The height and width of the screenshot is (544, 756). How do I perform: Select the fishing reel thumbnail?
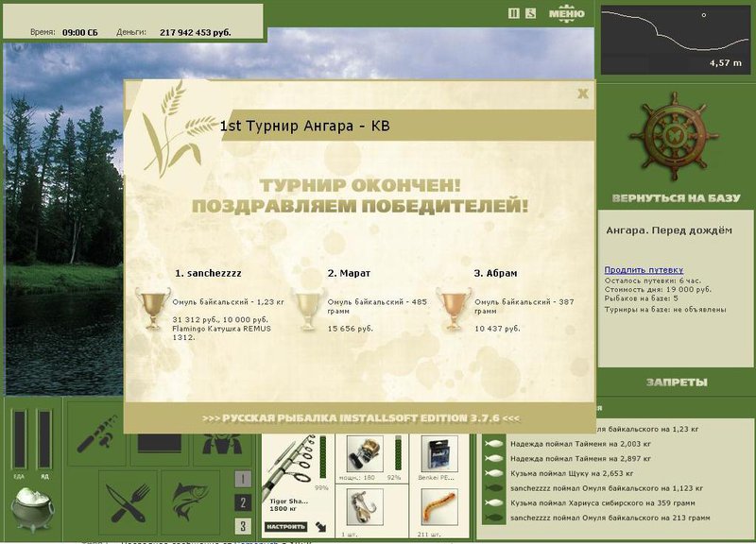pyautogui.click(x=365, y=454)
